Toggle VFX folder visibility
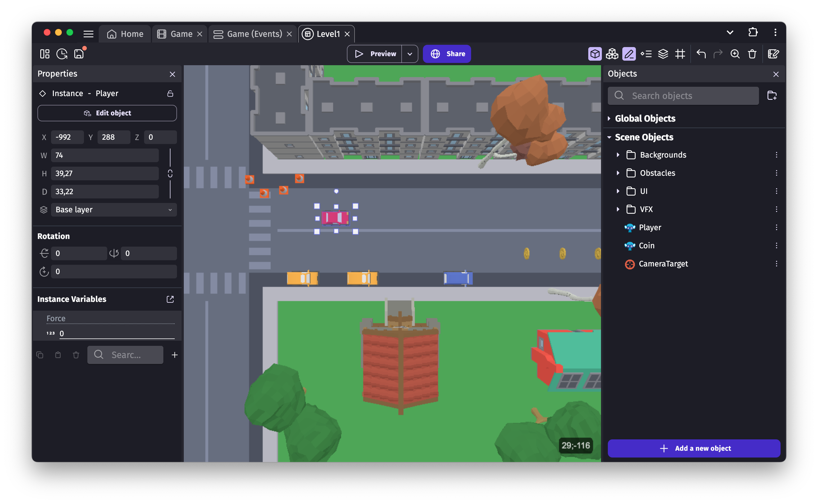The height and width of the screenshot is (504, 818). pos(618,209)
